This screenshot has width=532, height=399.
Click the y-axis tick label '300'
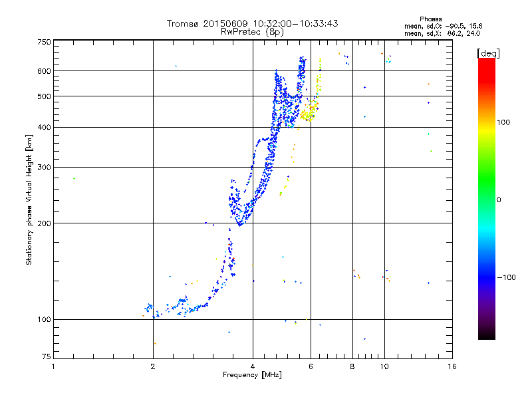pyautogui.click(x=45, y=167)
